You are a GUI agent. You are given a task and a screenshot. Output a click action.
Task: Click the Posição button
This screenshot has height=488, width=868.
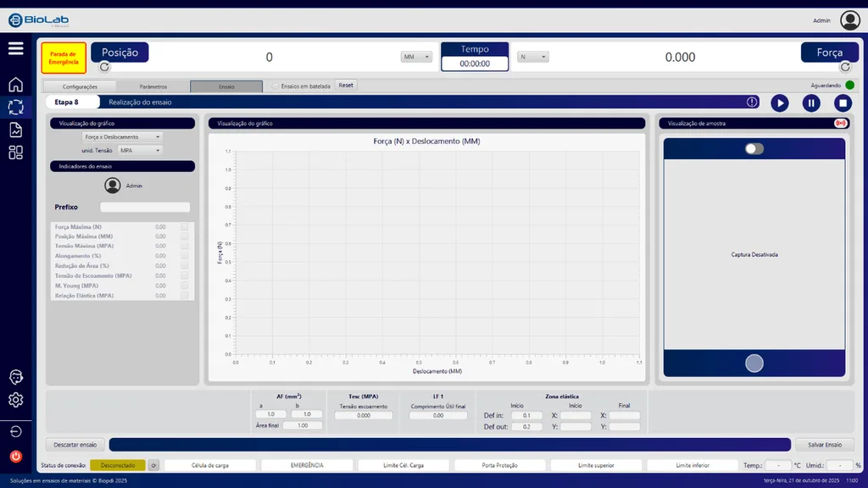120,53
